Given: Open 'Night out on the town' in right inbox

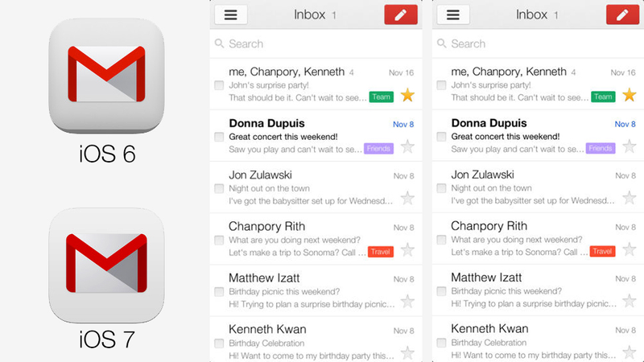Looking at the screenshot, I should (x=538, y=187).
